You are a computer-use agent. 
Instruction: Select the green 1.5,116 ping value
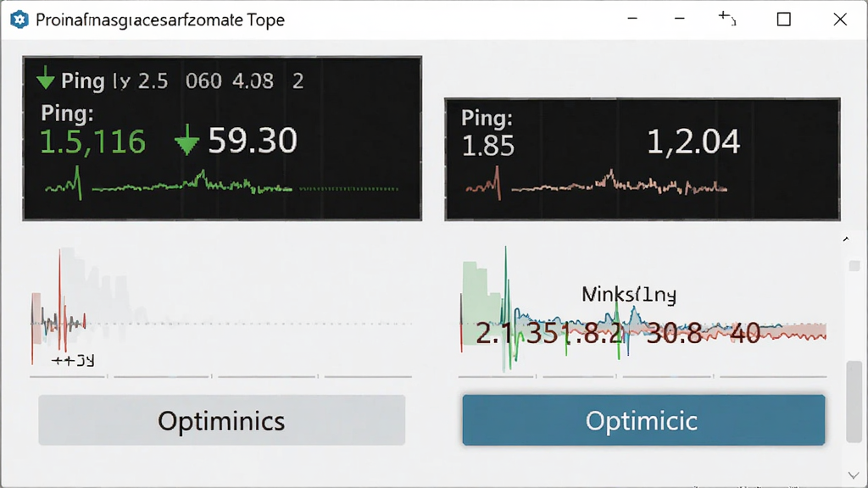[92, 141]
